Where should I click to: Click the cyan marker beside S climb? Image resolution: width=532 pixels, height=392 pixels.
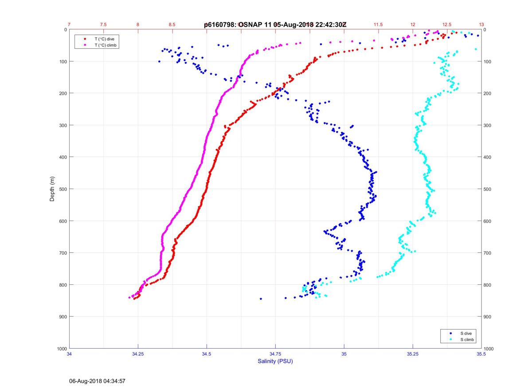coord(451,339)
